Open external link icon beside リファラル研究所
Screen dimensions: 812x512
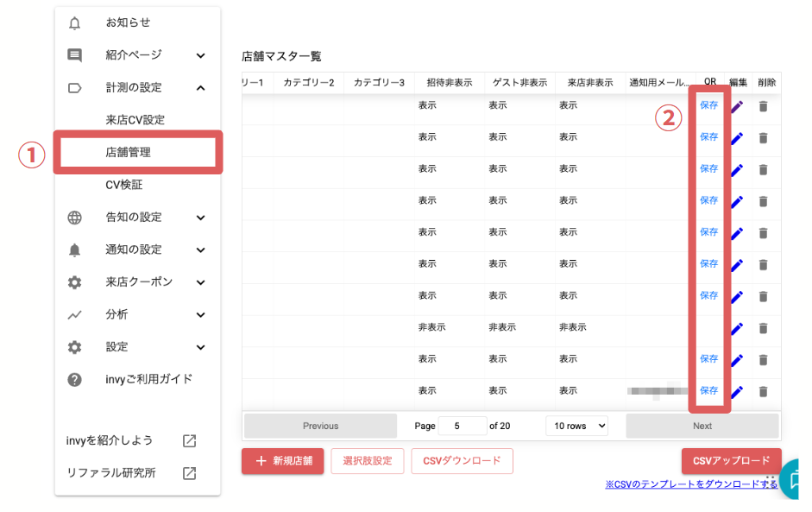pos(190,473)
